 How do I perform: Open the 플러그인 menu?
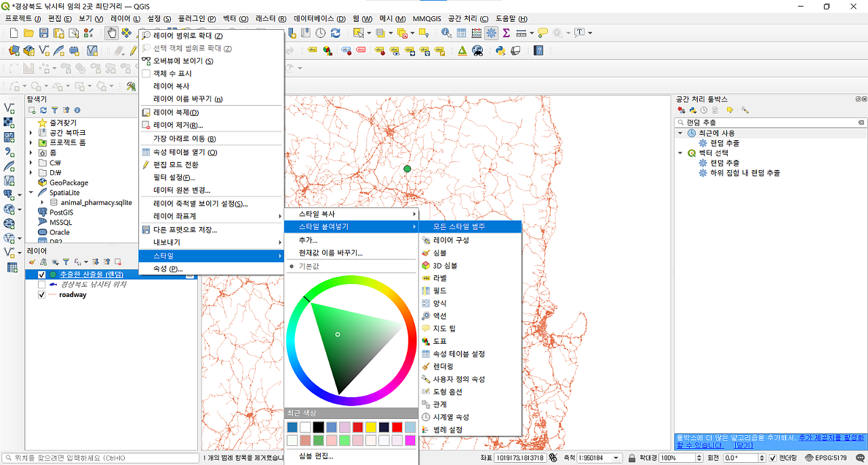coord(197,18)
